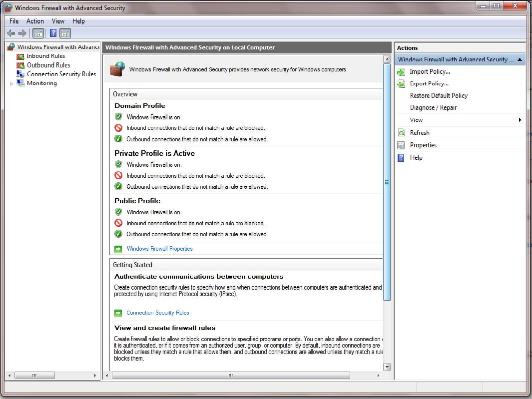Screen dimensions: 532x399
Task: Click the Import Policy green arrow icon
Action: pyautogui.click(x=401, y=72)
